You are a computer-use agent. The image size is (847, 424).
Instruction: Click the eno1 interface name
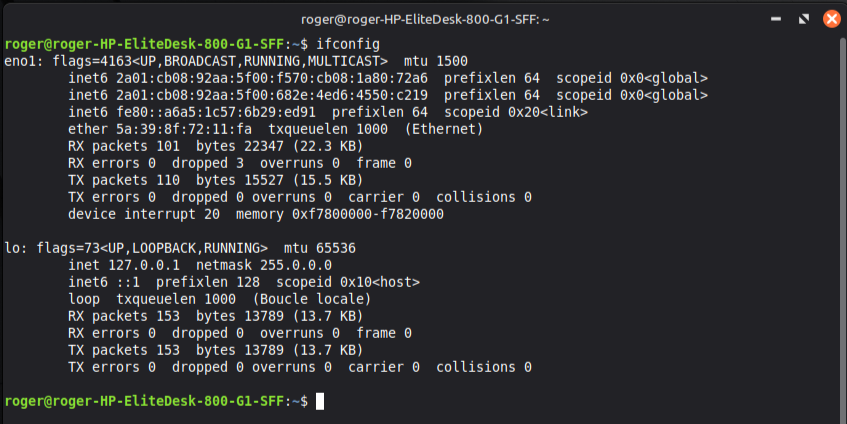click(x=20, y=61)
